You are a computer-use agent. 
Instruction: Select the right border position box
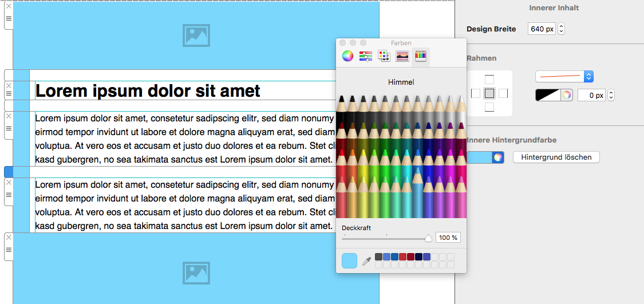point(503,93)
